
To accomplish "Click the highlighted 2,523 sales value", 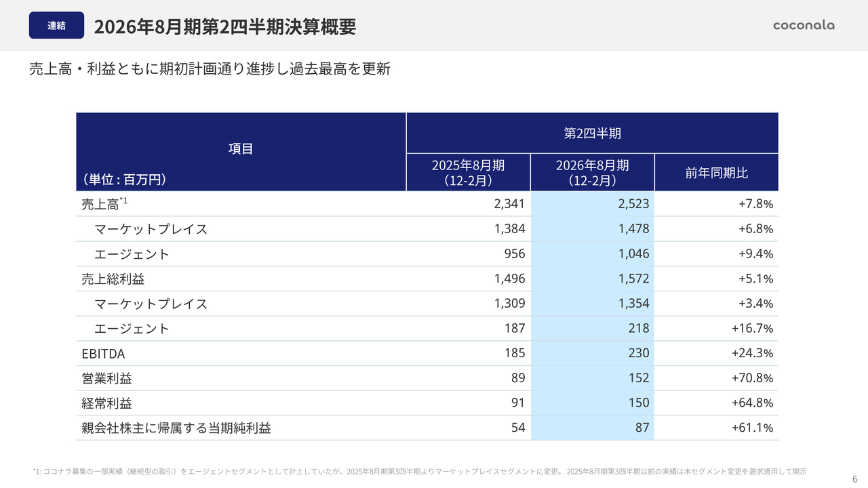I will [633, 204].
